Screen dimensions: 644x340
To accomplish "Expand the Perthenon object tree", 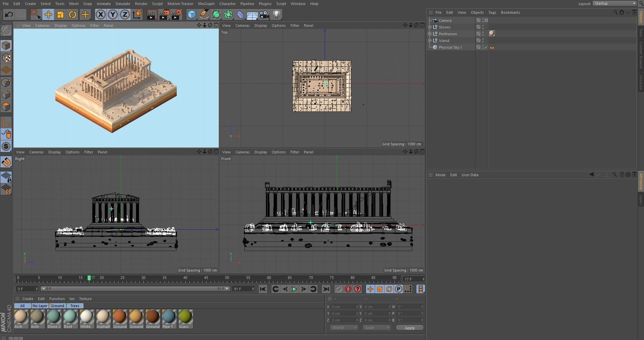I will coord(430,34).
